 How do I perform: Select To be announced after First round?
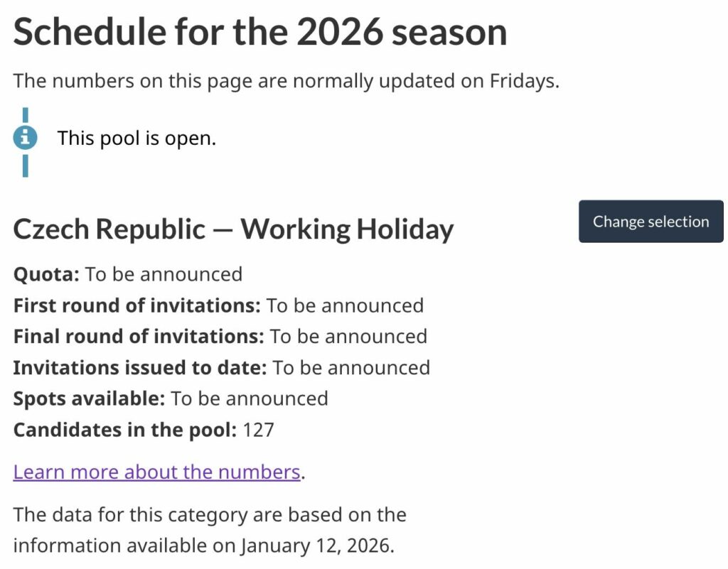pos(345,305)
